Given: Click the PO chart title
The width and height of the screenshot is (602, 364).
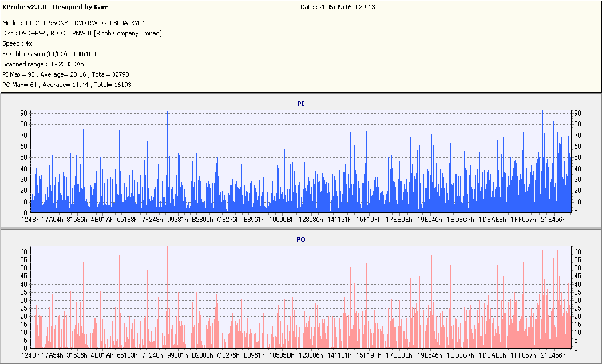Looking at the screenshot, I should click(x=300, y=239).
